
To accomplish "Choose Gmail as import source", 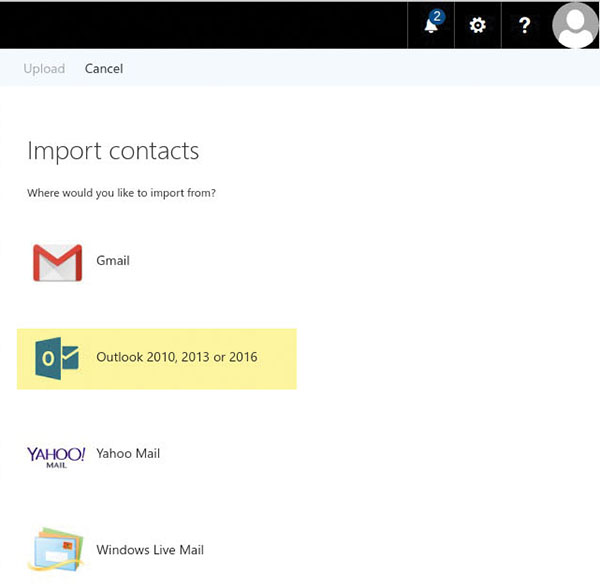I will point(113,261).
